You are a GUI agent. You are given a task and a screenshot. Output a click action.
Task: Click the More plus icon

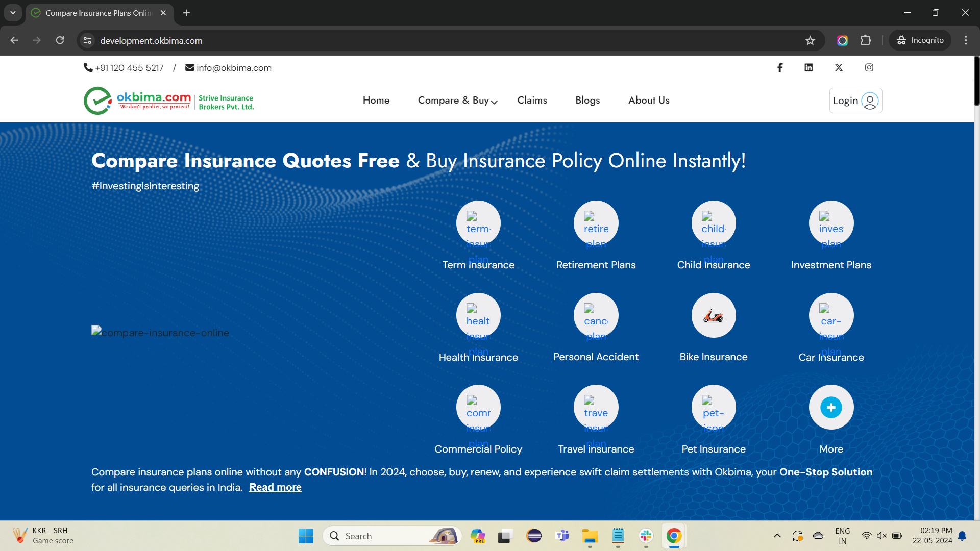coord(830,408)
